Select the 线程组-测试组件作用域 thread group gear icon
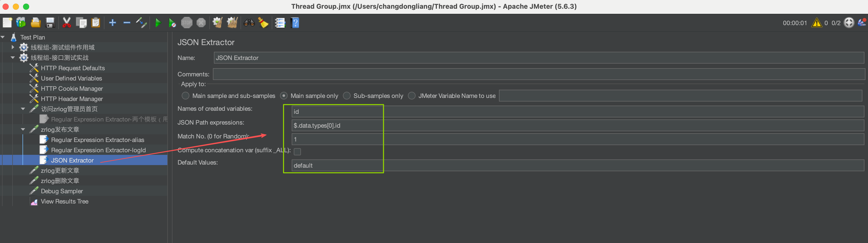Image resolution: width=868 pixels, height=243 pixels. click(24, 47)
